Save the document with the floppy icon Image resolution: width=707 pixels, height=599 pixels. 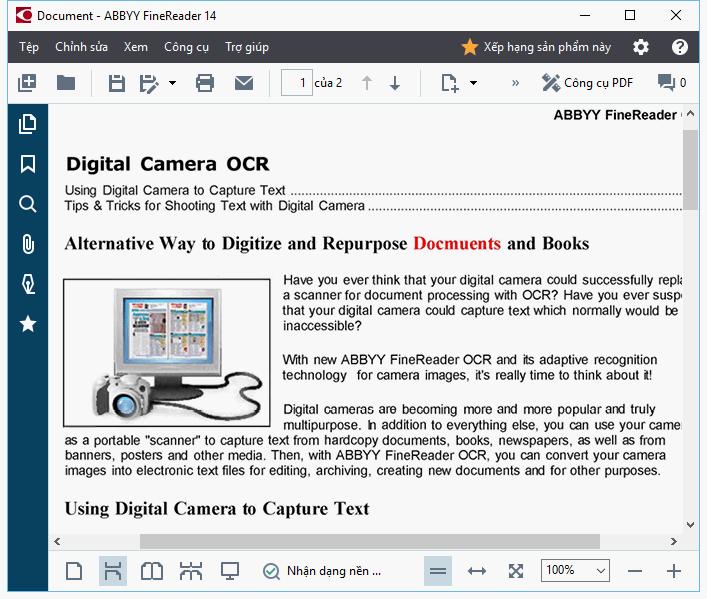(117, 83)
